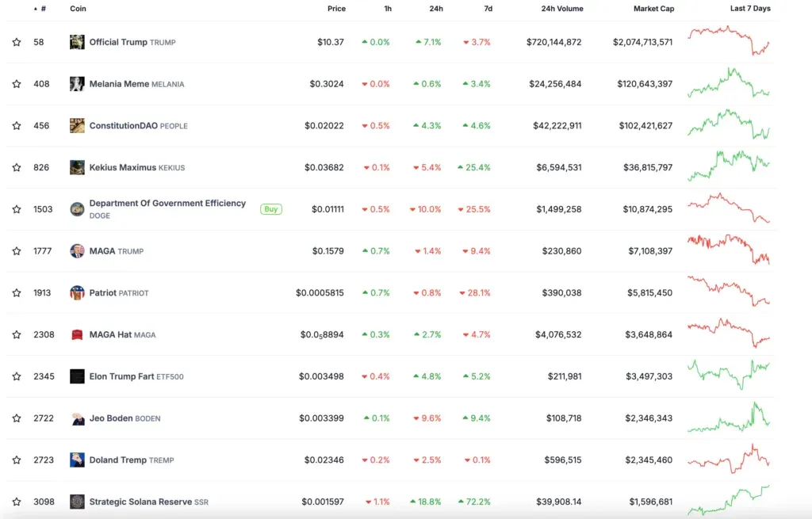Click the Patriot coin shield icon
This screenshot has width=812, height=519.
click(x=77, y=293)
